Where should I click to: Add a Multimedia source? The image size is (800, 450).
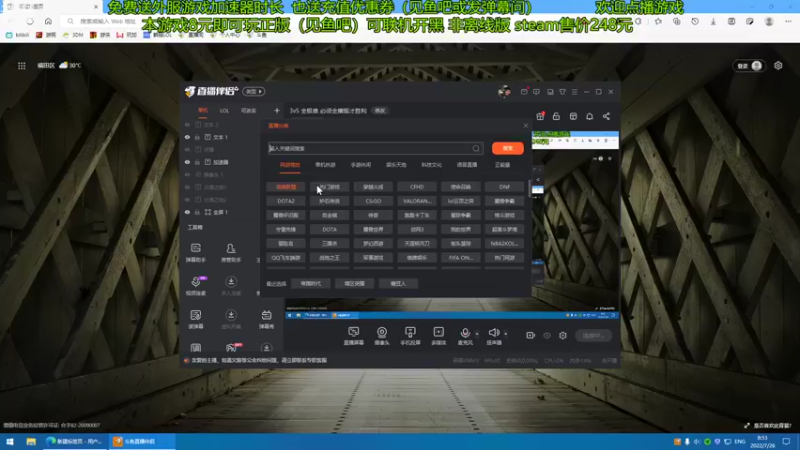coord(438,332)
